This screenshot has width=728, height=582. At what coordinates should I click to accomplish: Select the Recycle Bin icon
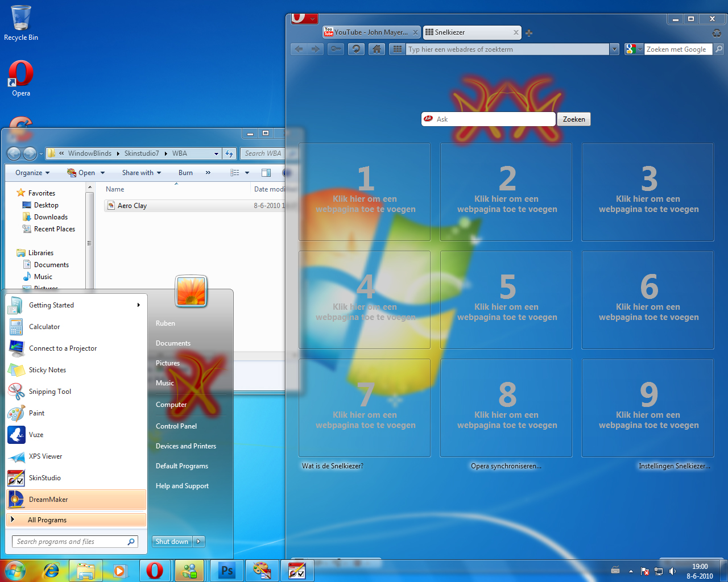21,23
